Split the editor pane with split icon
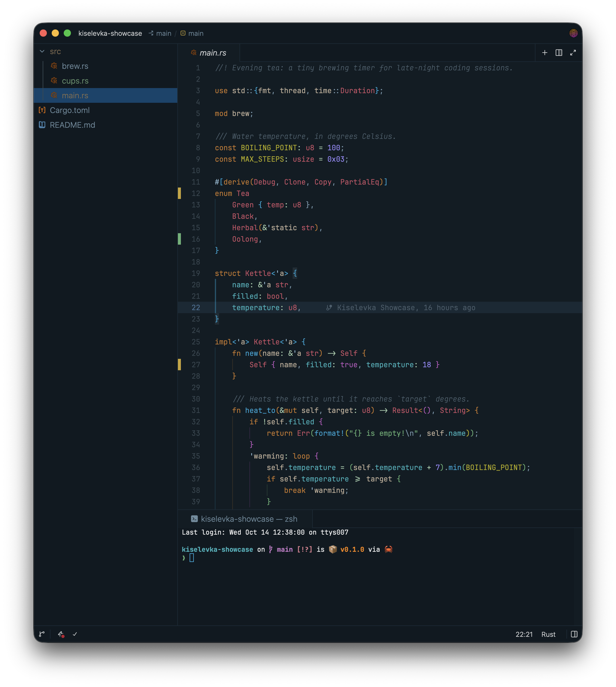Screen dimensions: 616x687 coord(559,53)
